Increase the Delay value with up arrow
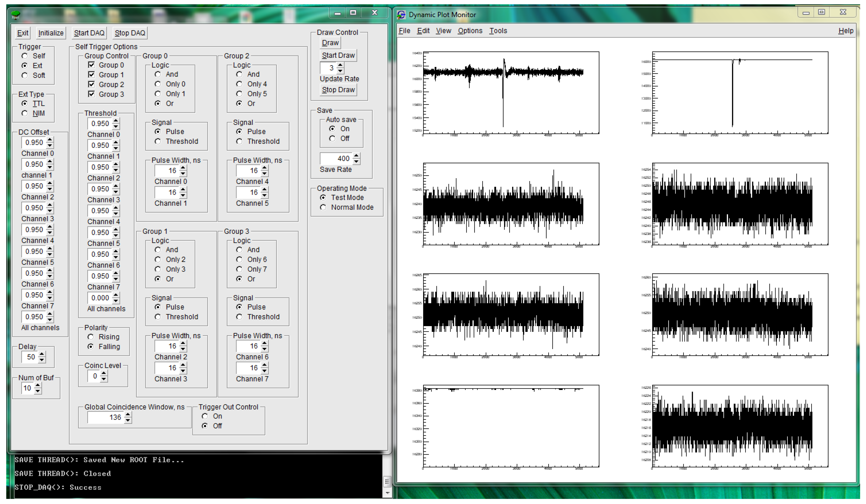The height and width of the screenshot is (504, 866). pyautogui.click(x=42, y=354)
